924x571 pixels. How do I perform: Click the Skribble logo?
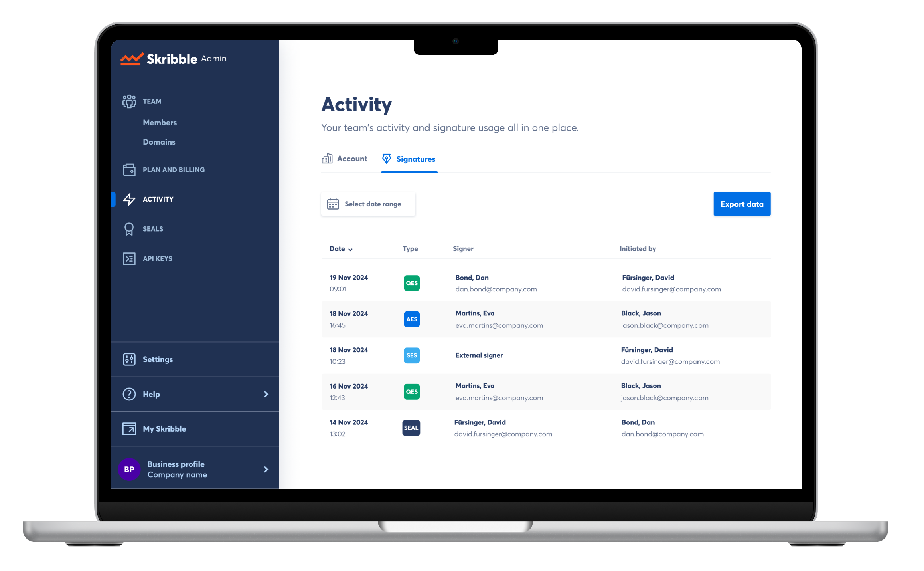[x=159, y=59]
